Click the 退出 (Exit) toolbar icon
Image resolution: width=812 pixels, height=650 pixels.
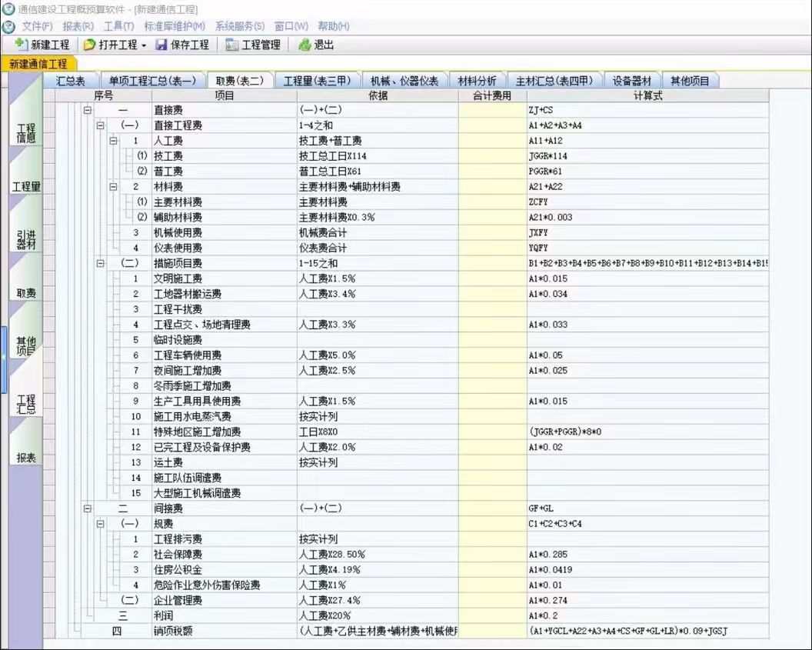[304, 45]
